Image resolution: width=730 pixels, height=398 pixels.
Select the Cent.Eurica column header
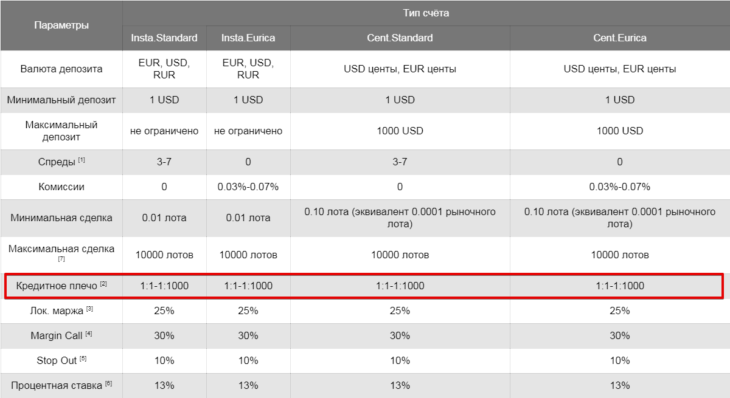point(620,38)
